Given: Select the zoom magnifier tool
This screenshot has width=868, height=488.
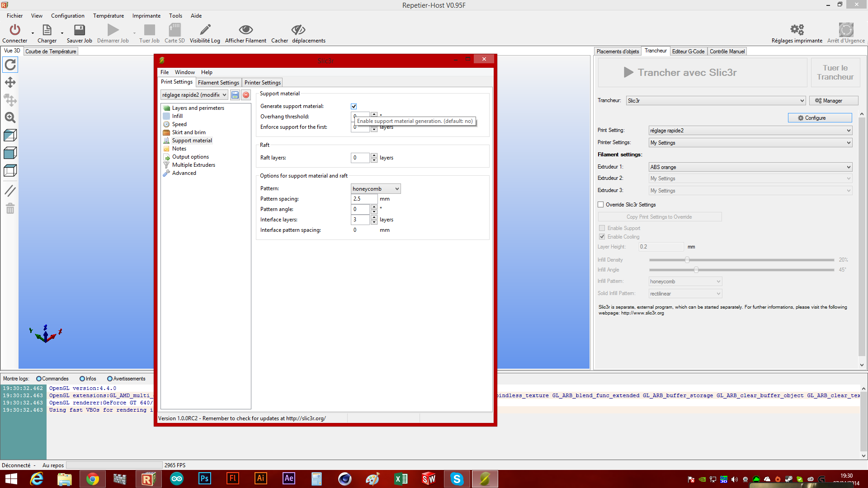Looking at the screenshot, I should tap(10, 117).
